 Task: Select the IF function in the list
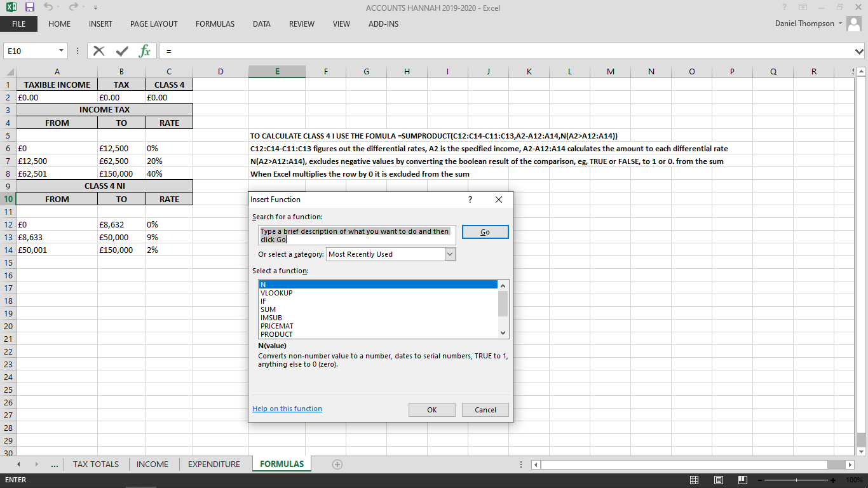[x=263, y=301]
